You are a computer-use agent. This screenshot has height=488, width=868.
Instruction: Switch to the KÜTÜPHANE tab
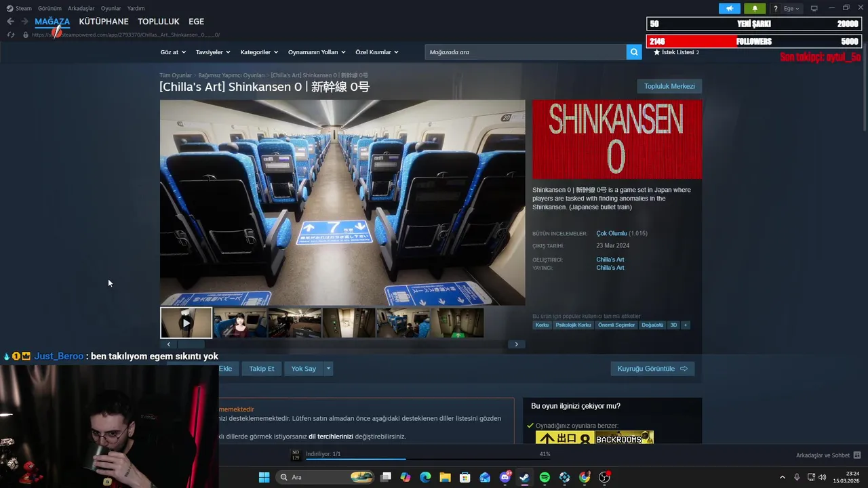point(104,22)
